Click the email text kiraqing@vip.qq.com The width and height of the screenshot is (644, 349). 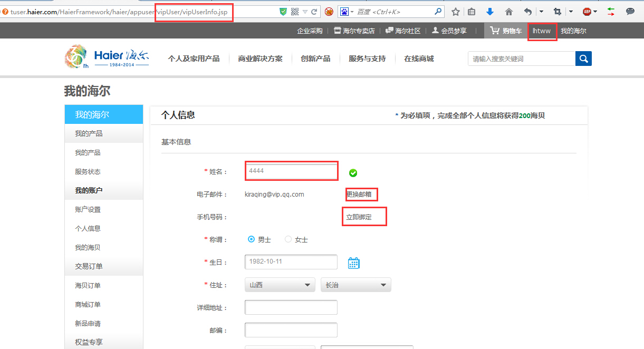point(274,195)
